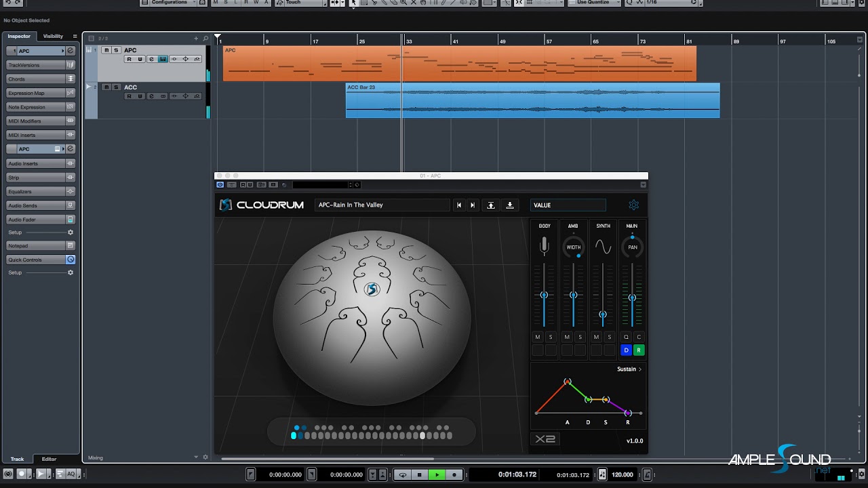Click the VALUE display field
Screen dimensions: 868x488
568,205
